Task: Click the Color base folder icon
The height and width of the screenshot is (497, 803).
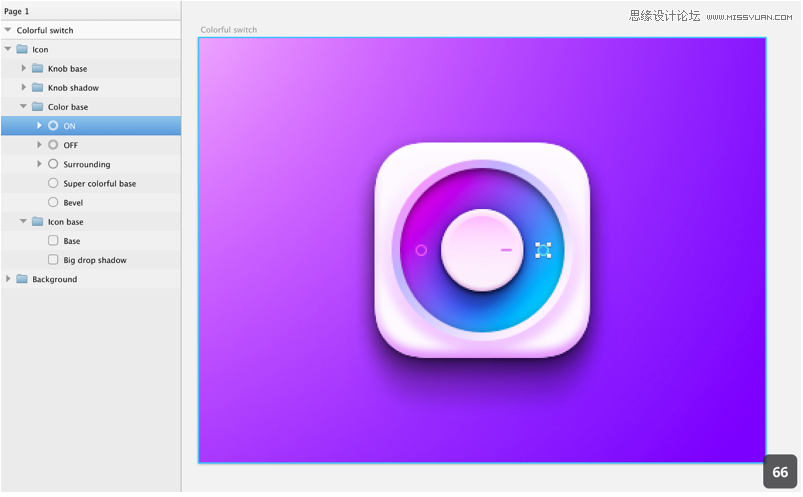Action: click(x=37, y=107)
